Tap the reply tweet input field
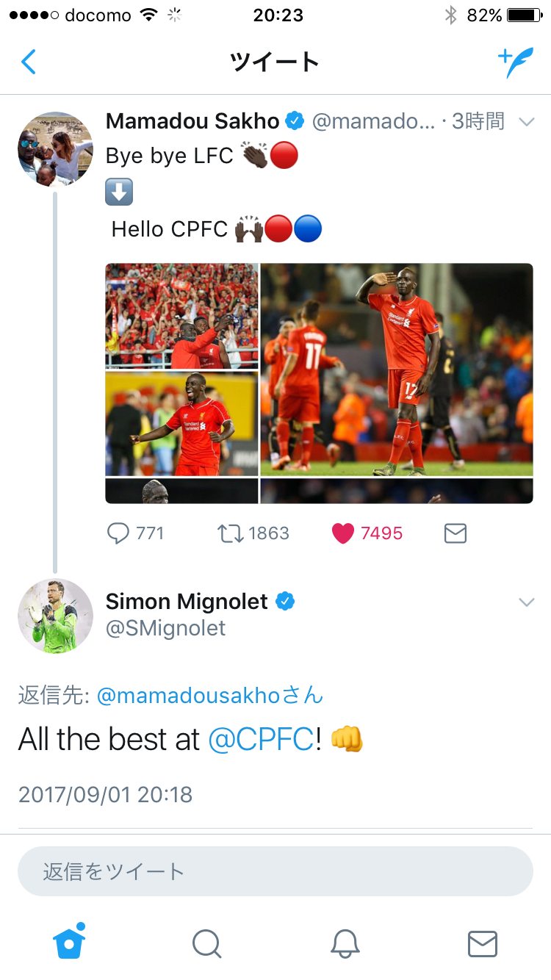This screenshot has width=551, height=980. click(x=275, y=871)
